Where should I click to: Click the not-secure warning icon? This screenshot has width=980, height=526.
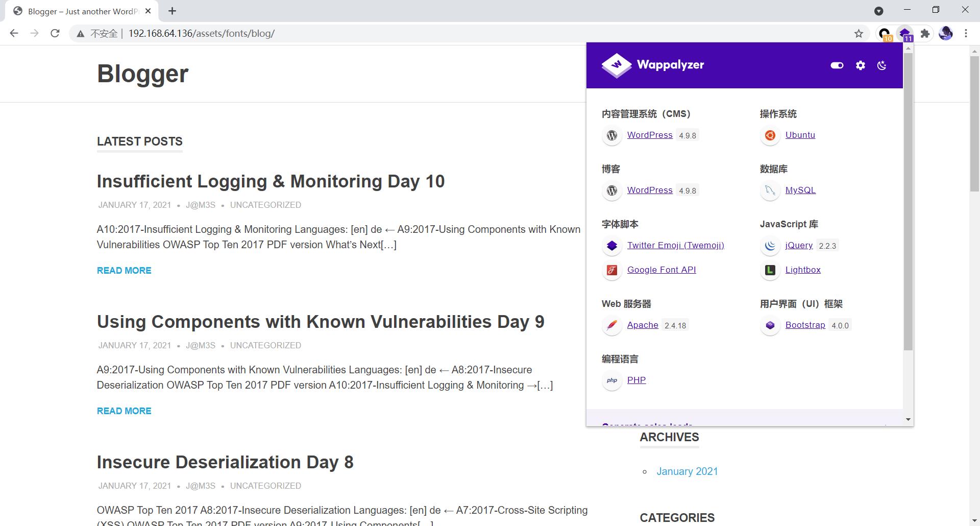click(x=80, y=34)
